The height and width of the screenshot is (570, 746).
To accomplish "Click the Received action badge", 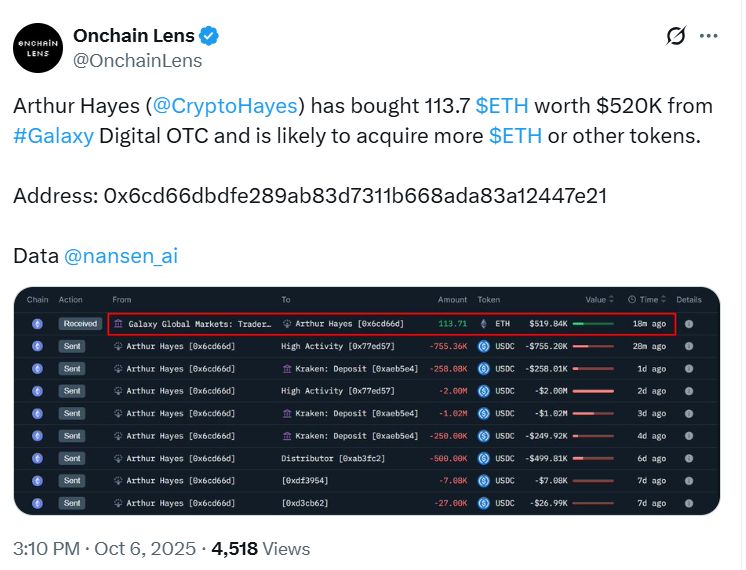I will (79, 324).
